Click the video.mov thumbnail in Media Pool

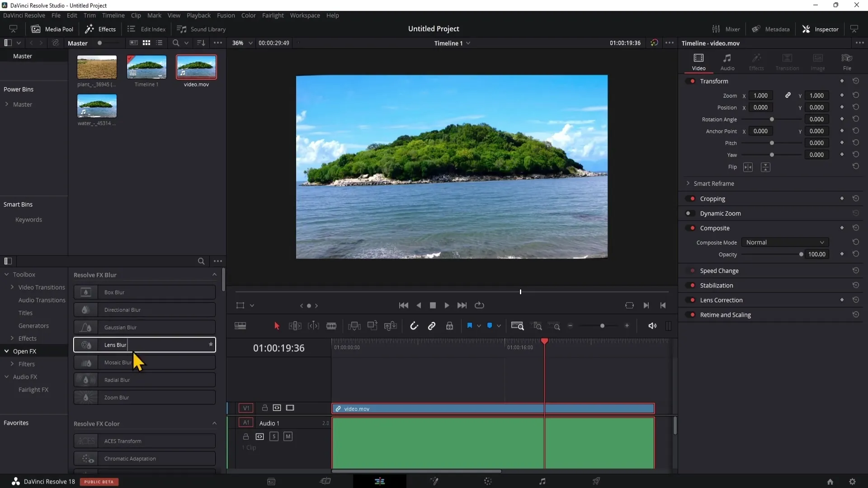196,66
